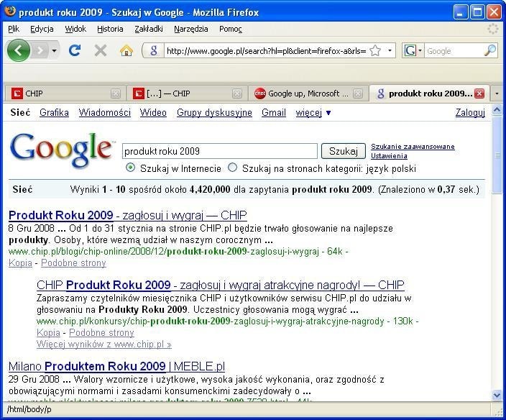This screenshot has width=506, height=420.
Task: Reload the page with the Refresh icon
Action: pyautogui.click(x=75, y=50)
